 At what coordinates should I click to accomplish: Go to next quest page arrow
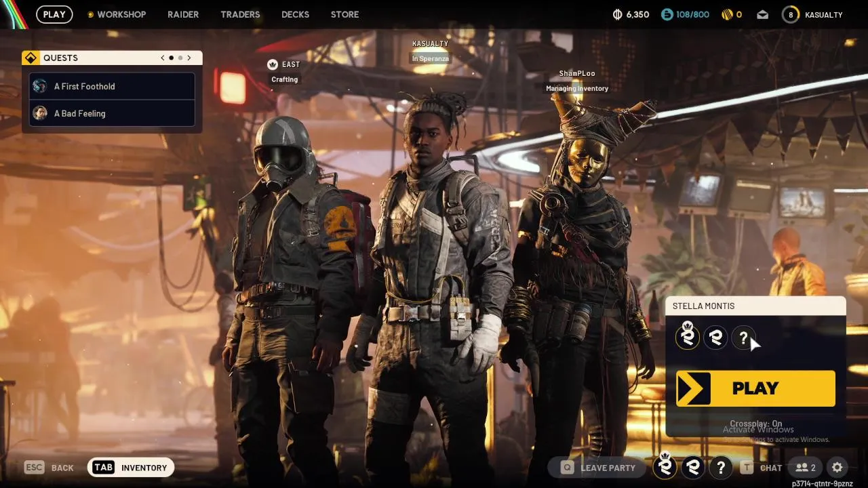point(189,58)
